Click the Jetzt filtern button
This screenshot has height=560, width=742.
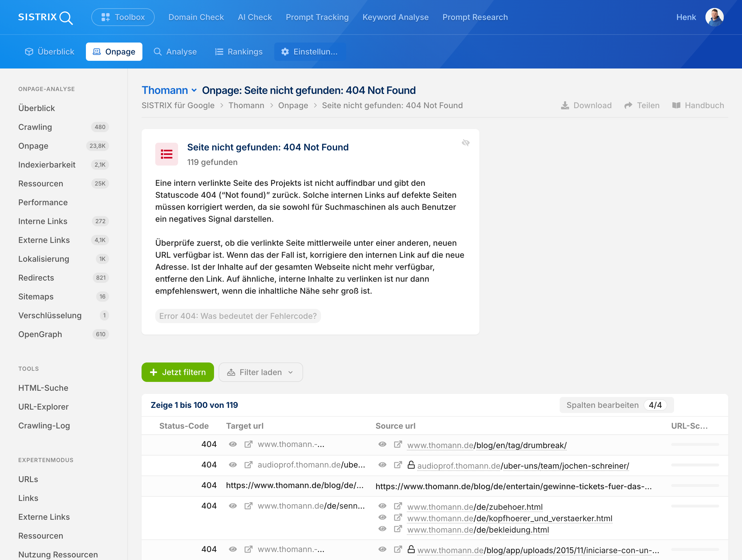coord(178,372)
